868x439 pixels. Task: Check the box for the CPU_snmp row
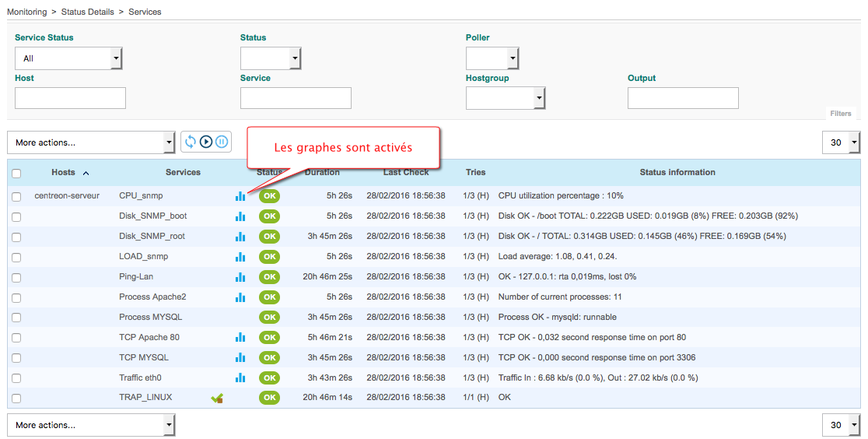(16, 197)
